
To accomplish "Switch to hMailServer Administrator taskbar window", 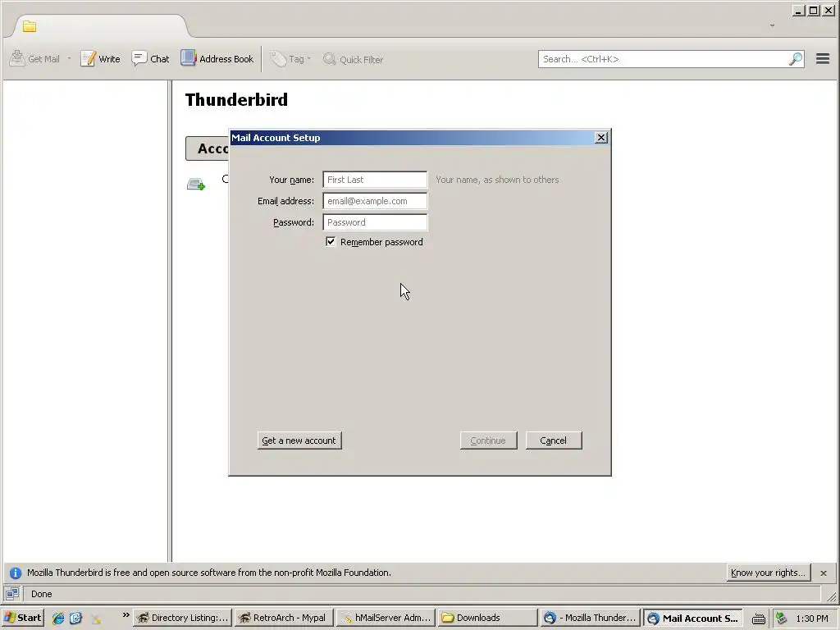I will (386, 618).
